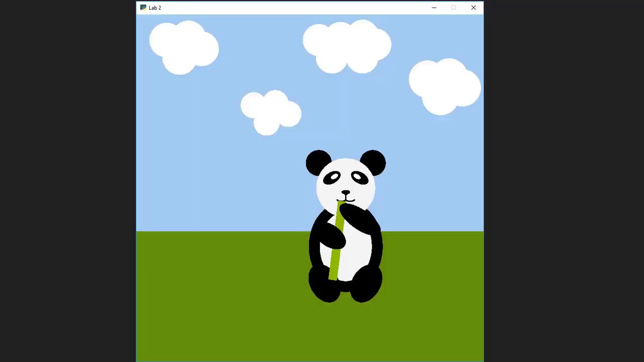644x362 pixels.
Task: Click the disabled maximize button
Action: [454, 8]
